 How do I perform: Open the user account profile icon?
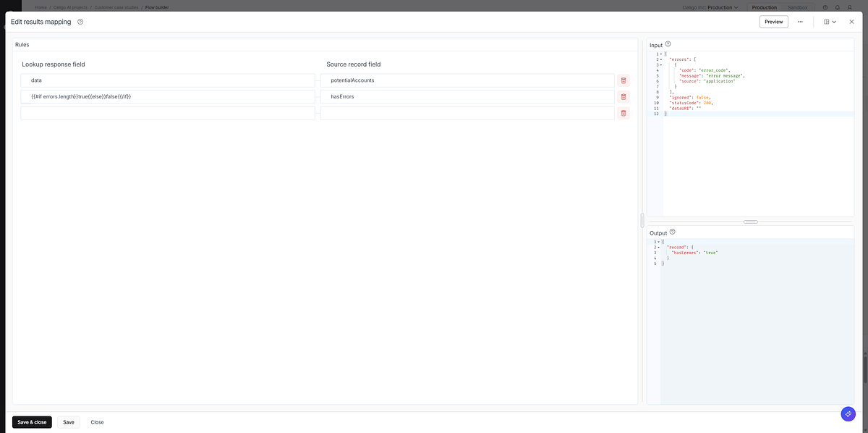849,7
